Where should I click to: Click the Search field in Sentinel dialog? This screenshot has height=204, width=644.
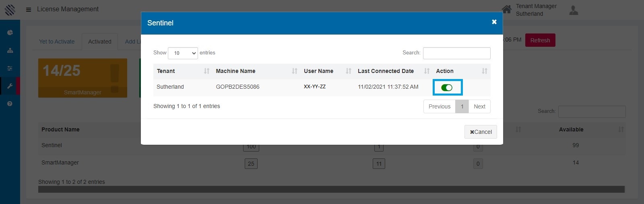point(456,53)
